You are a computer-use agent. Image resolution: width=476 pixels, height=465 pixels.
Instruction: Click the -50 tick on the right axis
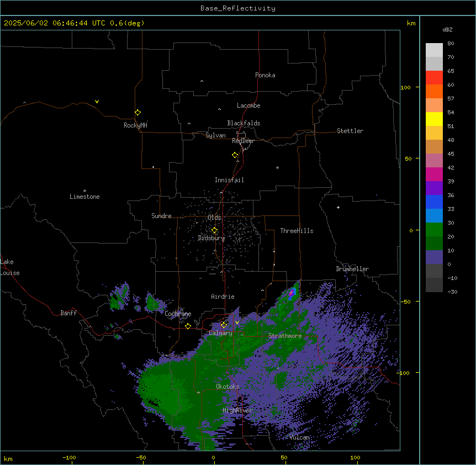point(405,302)
